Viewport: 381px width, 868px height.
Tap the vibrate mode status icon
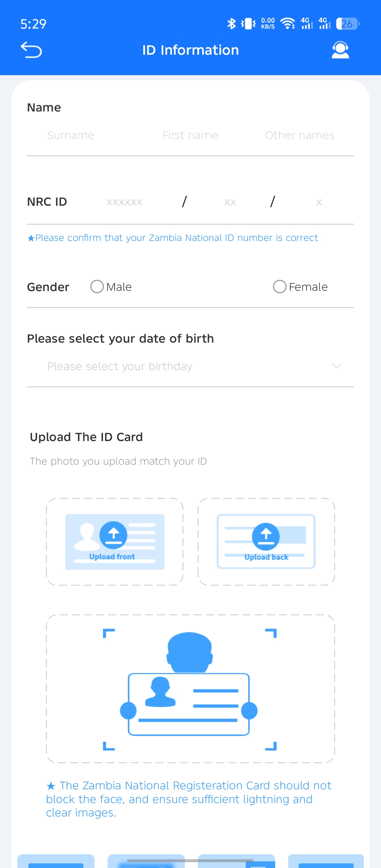pyautogui.click(x=249, y=24)
